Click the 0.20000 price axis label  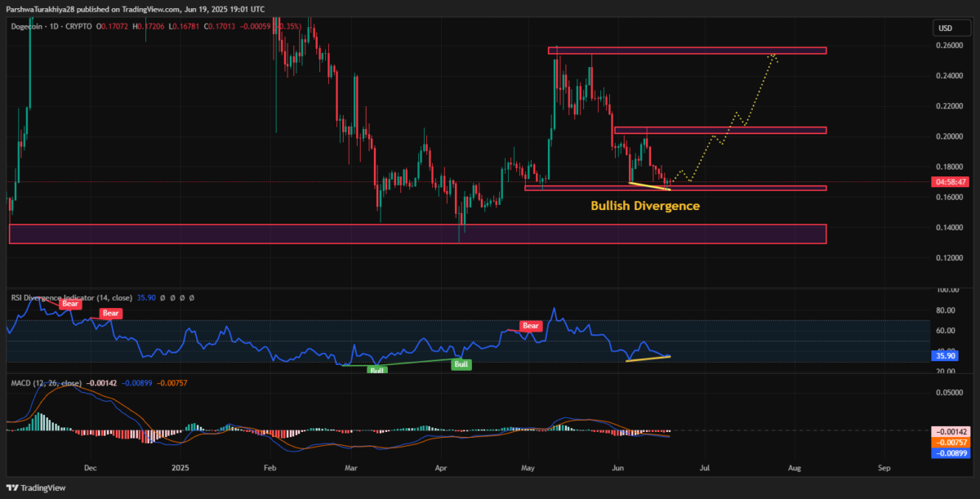[x=949, y=136]
